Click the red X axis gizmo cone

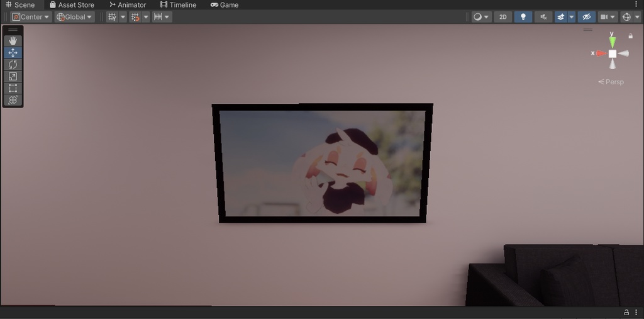coord(601,53)
